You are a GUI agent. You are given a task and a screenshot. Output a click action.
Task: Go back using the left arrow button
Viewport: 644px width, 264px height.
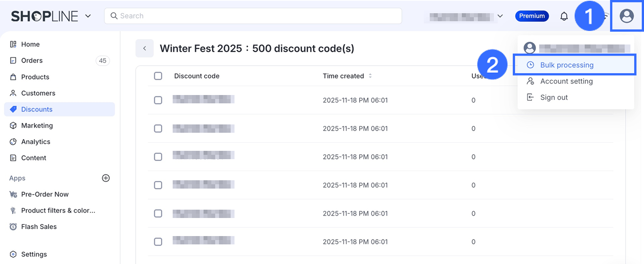tap(144, 48)
